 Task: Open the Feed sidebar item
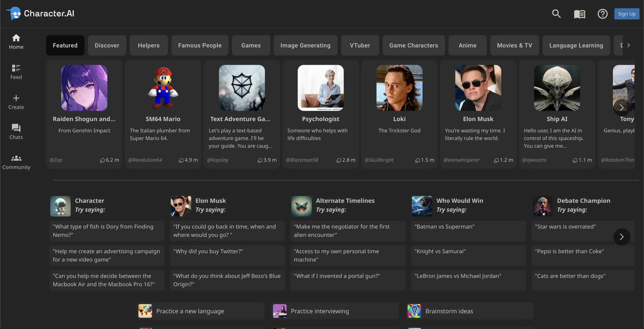pyautogui.click(x=16, y=72)
